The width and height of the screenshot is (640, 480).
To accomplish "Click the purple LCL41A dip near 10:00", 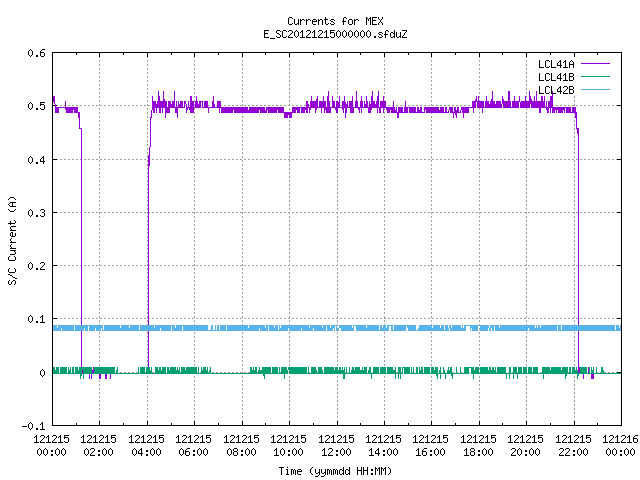I will click(x=288, y=115).
